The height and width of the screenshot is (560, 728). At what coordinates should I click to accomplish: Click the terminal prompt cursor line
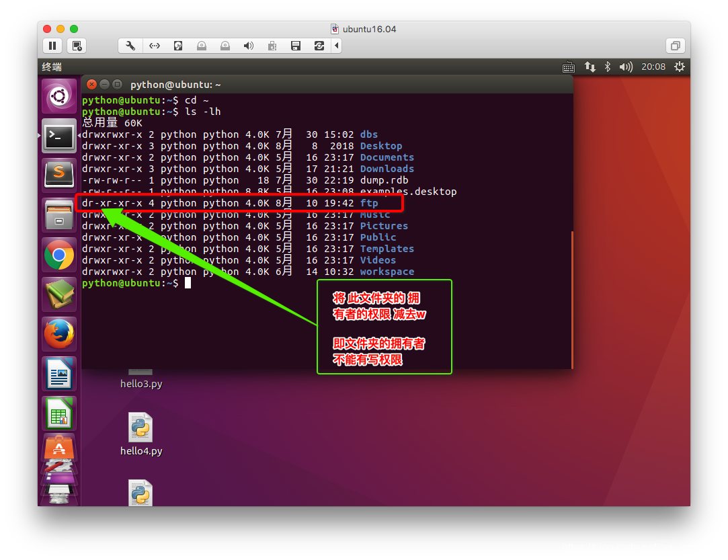136,283
